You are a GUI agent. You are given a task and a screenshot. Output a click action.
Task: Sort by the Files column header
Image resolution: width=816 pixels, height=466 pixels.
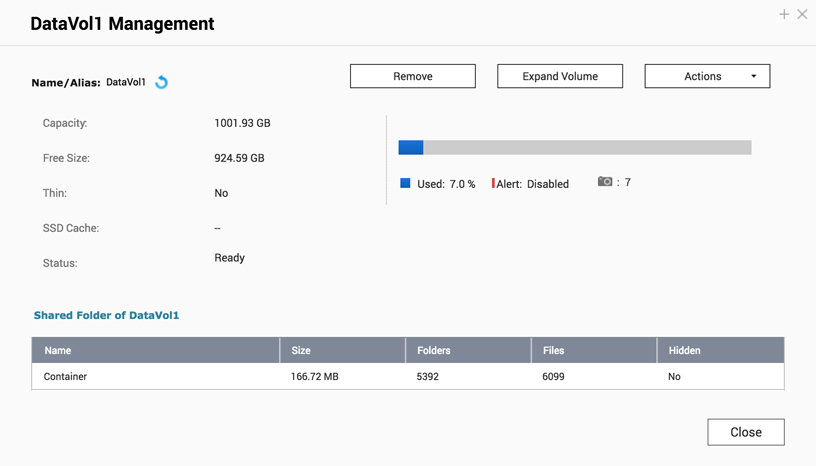(594, 350)
